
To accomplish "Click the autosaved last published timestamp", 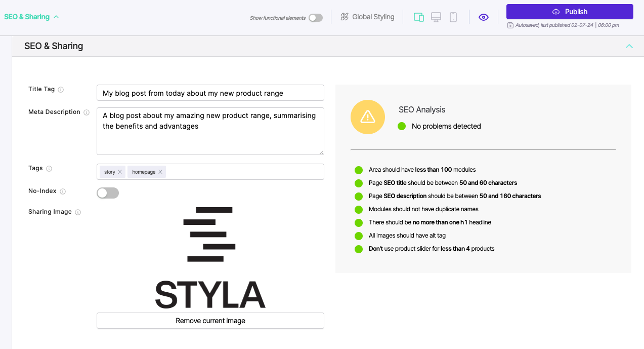I will tap(567, 25).
